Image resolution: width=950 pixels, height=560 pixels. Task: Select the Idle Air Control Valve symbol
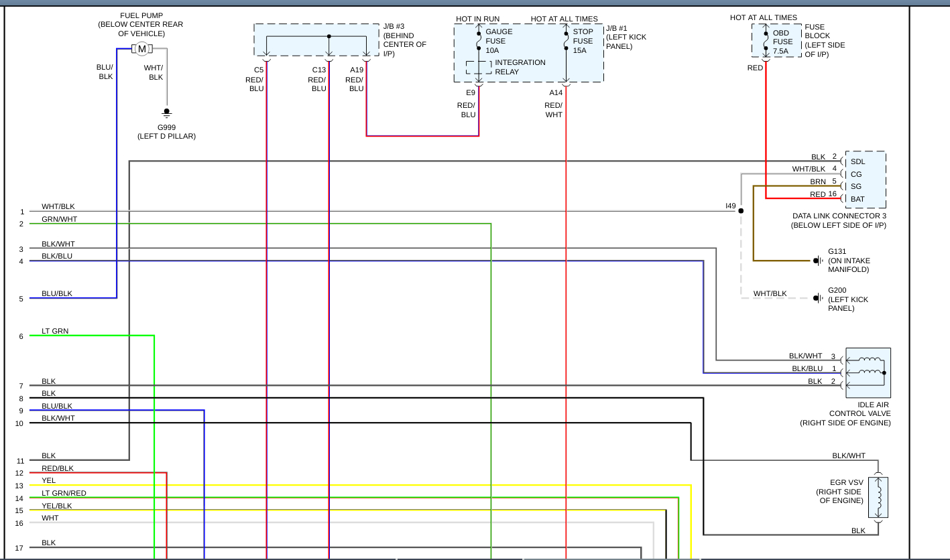(868, 372)
